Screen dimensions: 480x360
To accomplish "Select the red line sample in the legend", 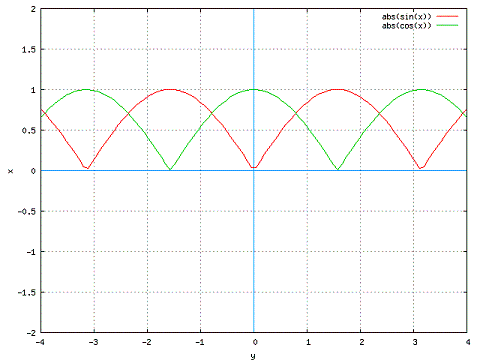I will [x=447, y=16].
